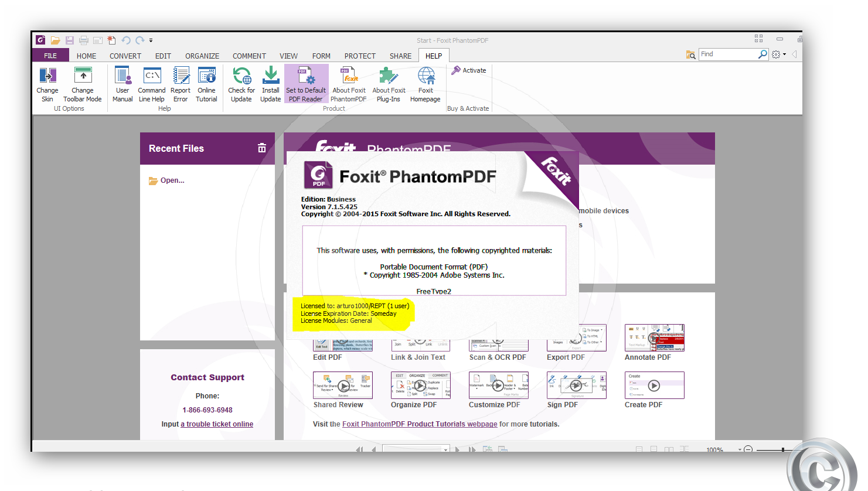Viewport: 868px width, 491px height.
Task: Switch to the PROTECT tab
Action: coord(360,56)
